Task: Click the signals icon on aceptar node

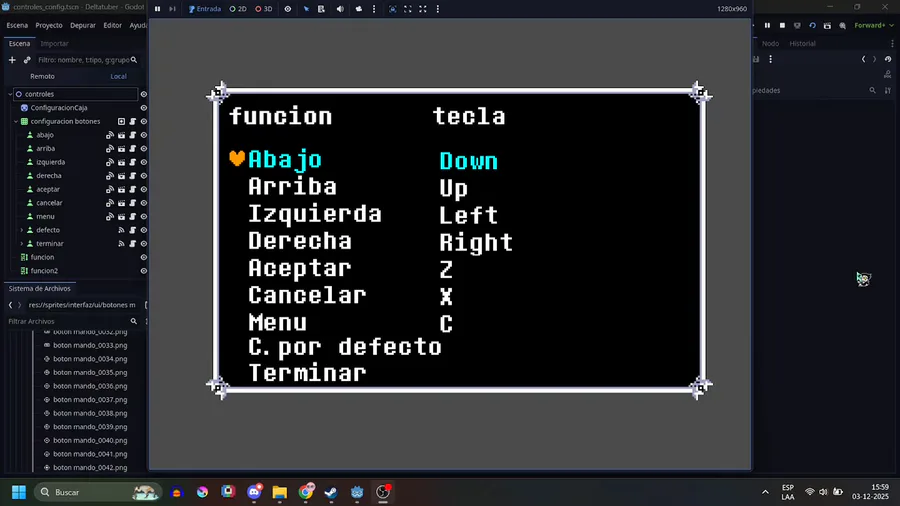Action: pyautogui.click(x=110, y=189)
